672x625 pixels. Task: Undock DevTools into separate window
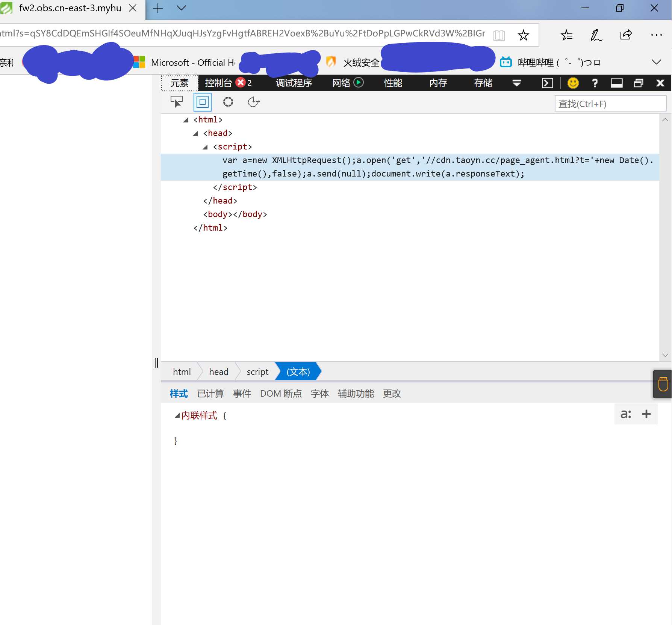coord(638,83)
